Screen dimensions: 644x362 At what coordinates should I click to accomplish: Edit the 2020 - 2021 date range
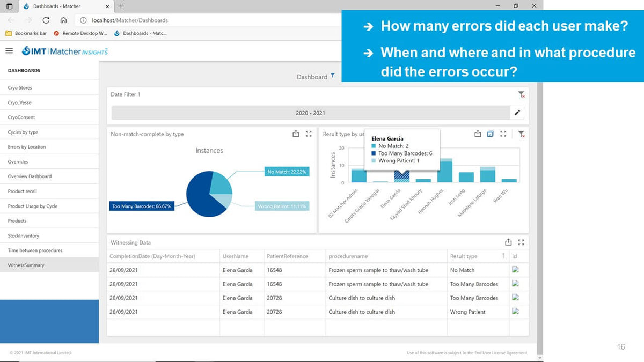pos(517,113)
